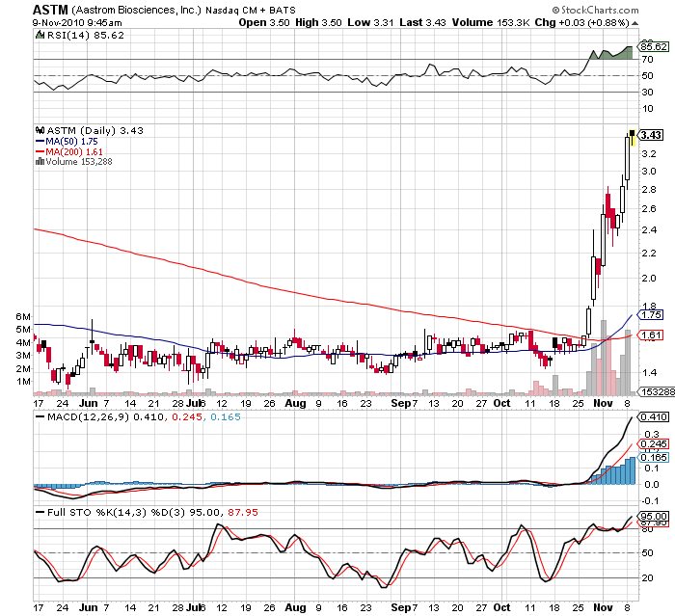The image size is (675, 616).
Task: Click the tallest gray volume bar near Nov
Action: click(604, 358)
